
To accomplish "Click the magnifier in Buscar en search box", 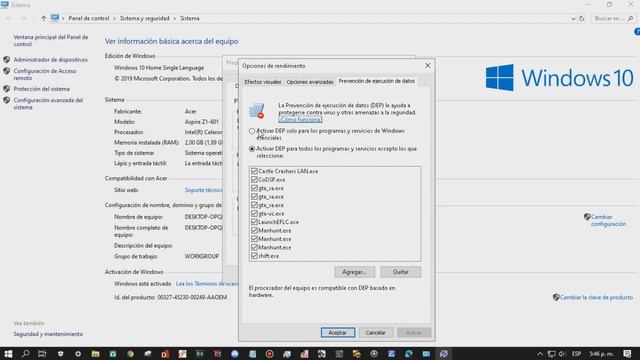I will coord(631,18).
